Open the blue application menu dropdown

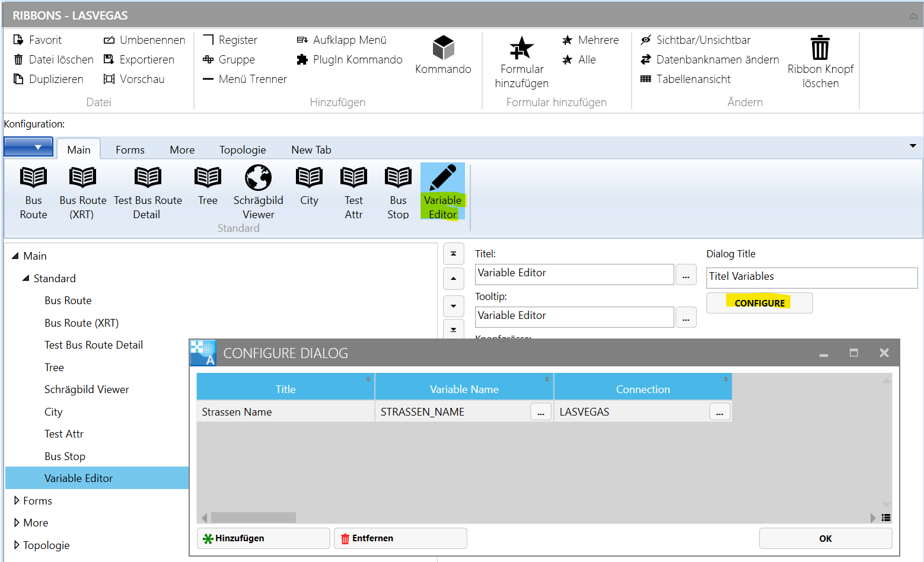28,147
